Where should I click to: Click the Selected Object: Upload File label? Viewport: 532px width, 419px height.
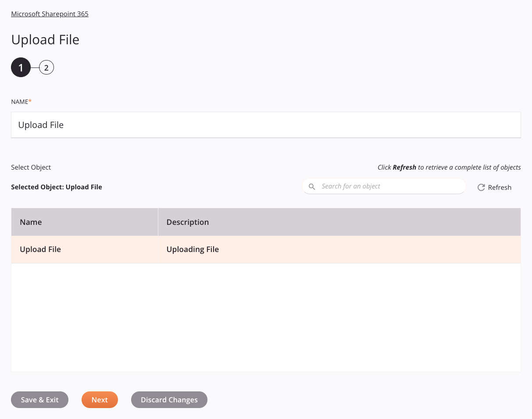coord(57,187)
